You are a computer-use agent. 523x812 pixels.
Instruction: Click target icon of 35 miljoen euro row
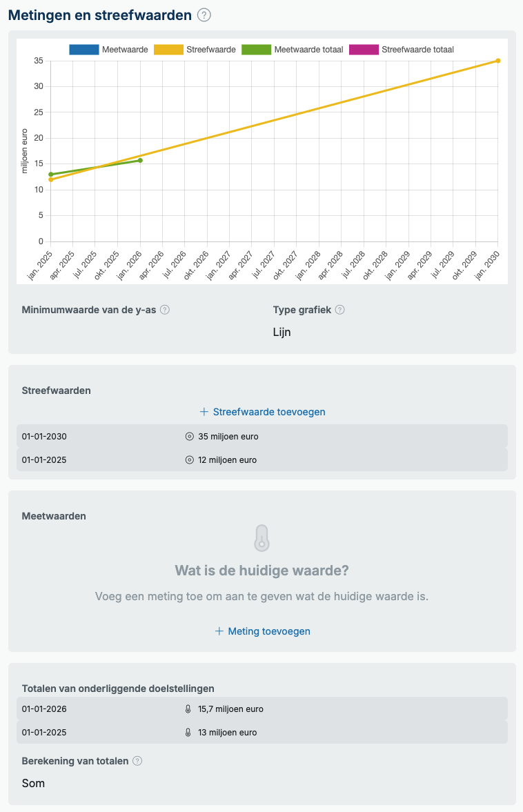tap(190, 437)
